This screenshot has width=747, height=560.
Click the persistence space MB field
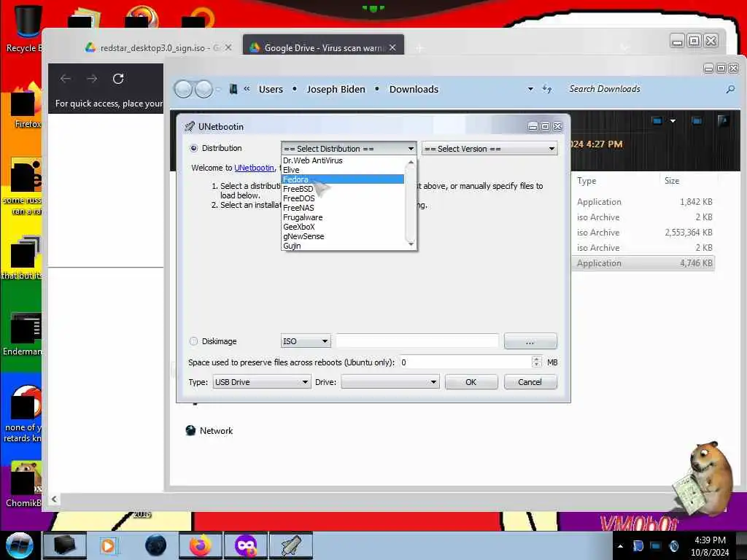465,362
